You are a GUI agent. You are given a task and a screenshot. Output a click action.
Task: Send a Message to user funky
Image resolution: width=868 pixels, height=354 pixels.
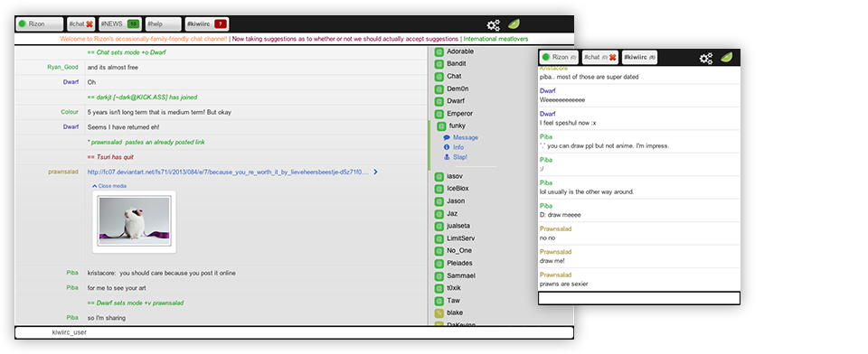[466, 138]
